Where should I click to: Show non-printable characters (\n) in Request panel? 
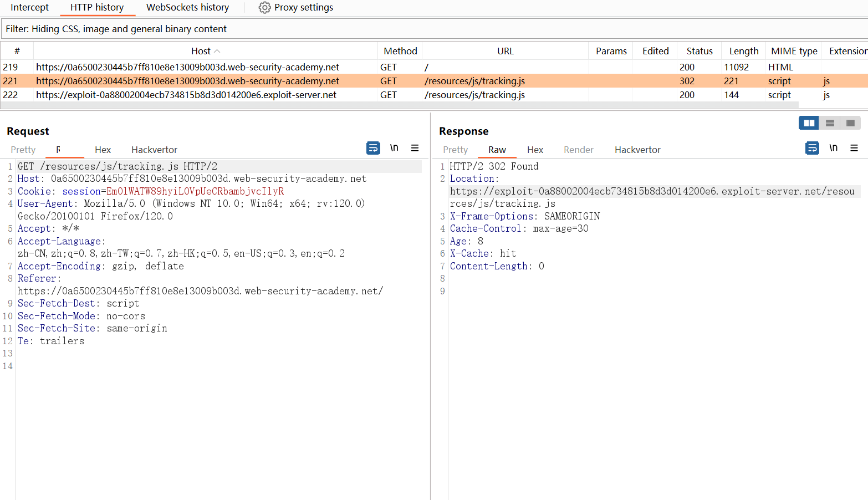[394, 148]
